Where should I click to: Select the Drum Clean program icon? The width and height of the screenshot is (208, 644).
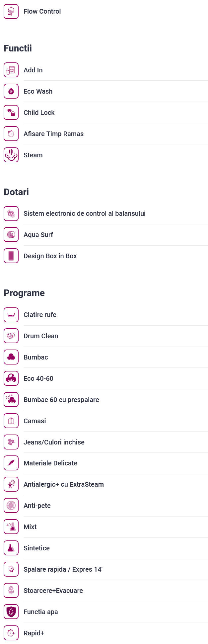[x=11, y=336]
